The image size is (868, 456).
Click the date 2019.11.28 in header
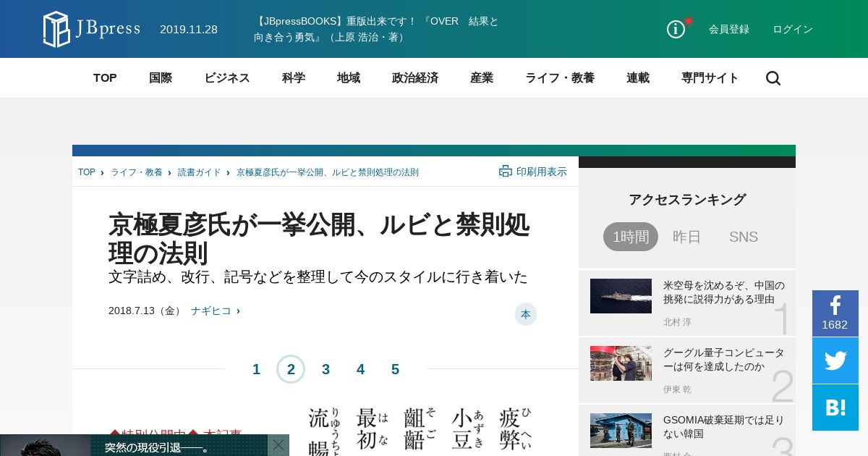click(x=189, y=30)
